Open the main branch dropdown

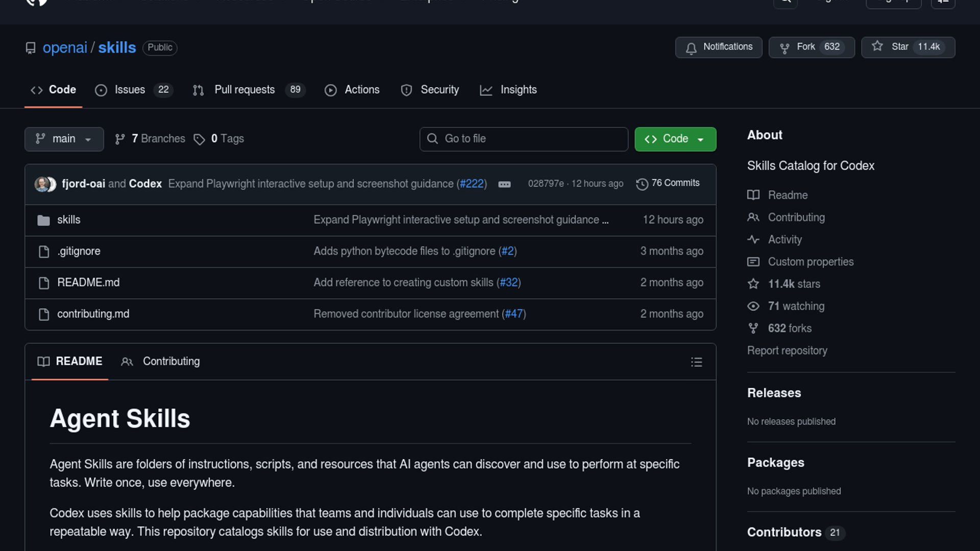pos(64,139)
